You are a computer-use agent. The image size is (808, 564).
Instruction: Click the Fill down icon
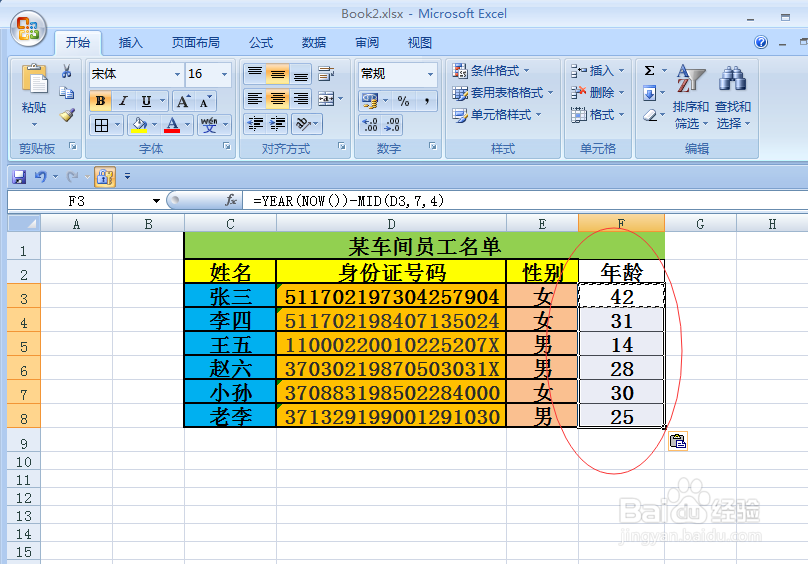tap(649, 93)
